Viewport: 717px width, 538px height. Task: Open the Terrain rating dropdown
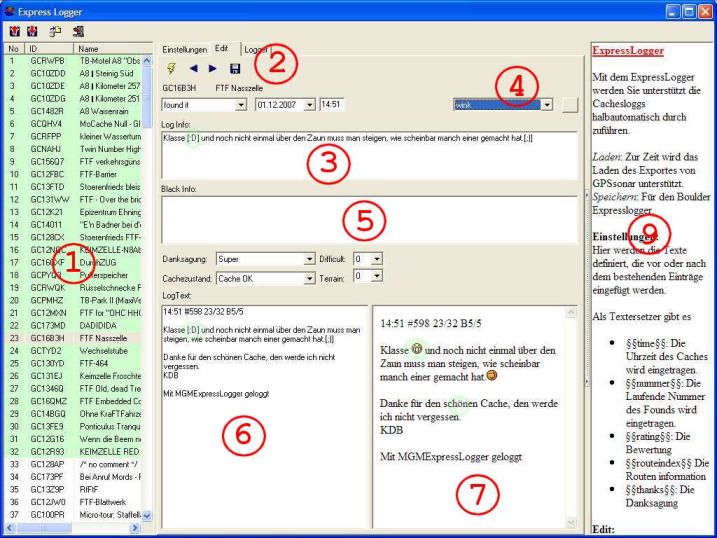tap(377, 276)
